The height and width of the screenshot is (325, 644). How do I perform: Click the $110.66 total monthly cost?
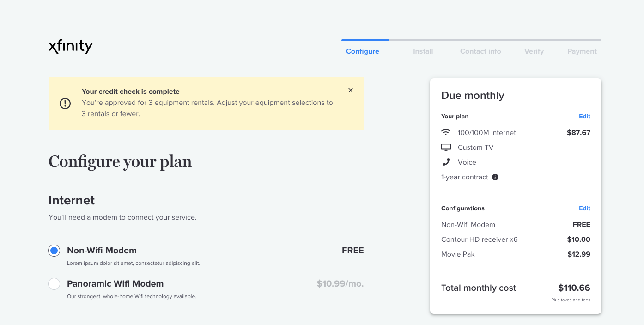point(574,288)
